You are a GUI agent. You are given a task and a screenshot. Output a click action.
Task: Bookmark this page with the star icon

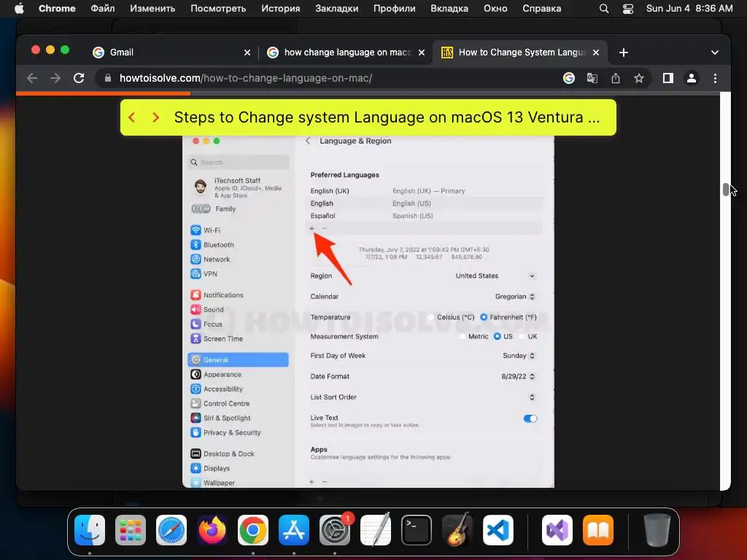coord(639,78)
